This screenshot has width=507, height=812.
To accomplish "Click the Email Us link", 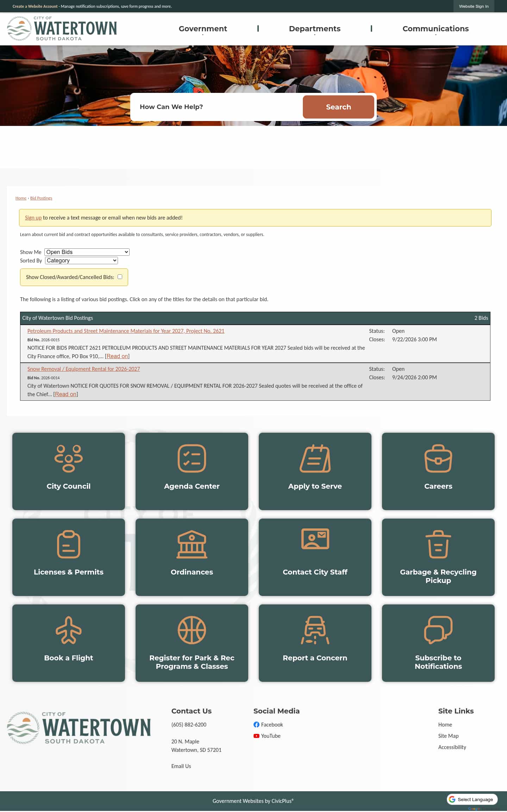I will [x=181, y=766].
